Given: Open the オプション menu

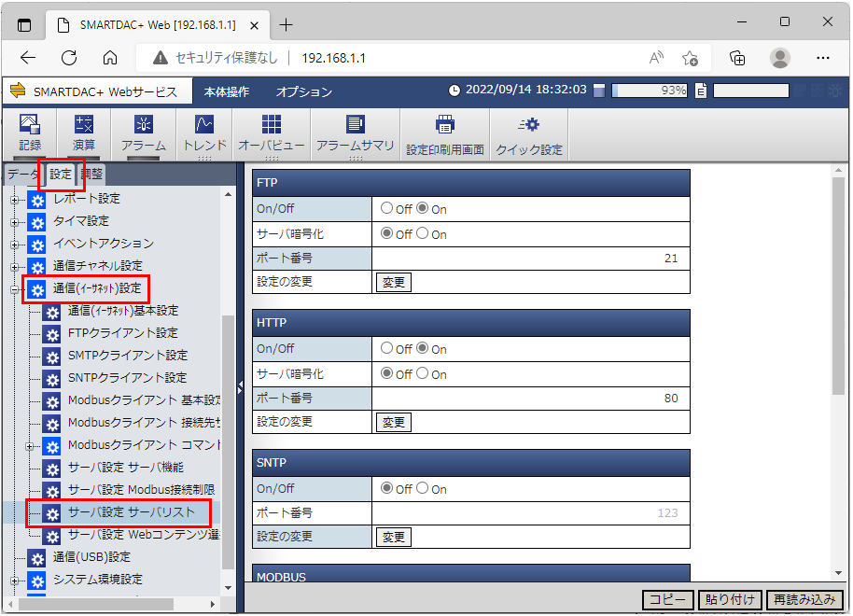Looking at the screenshot, I should pos(303,91).
